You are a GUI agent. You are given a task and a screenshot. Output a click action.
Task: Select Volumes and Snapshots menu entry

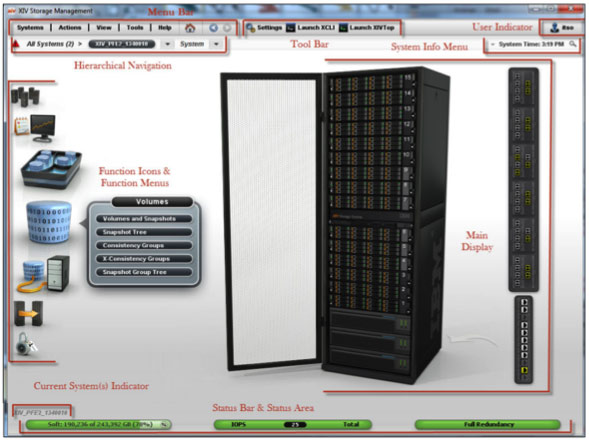click(144, 219)
